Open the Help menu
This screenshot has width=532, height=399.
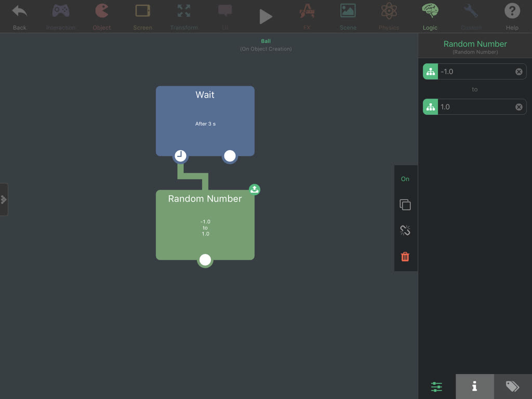pos(512,16)
